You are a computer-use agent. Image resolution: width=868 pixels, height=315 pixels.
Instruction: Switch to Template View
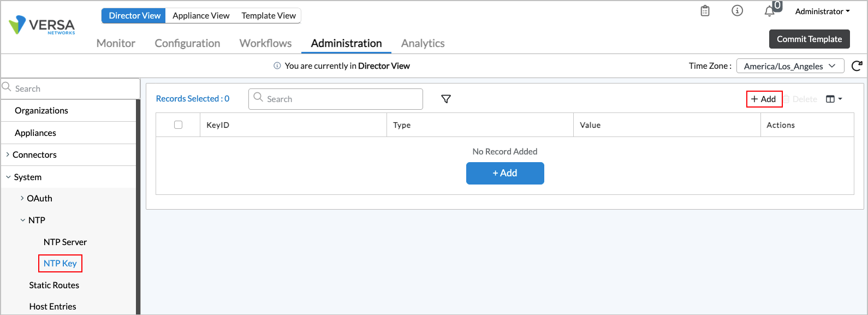point(269,16)
